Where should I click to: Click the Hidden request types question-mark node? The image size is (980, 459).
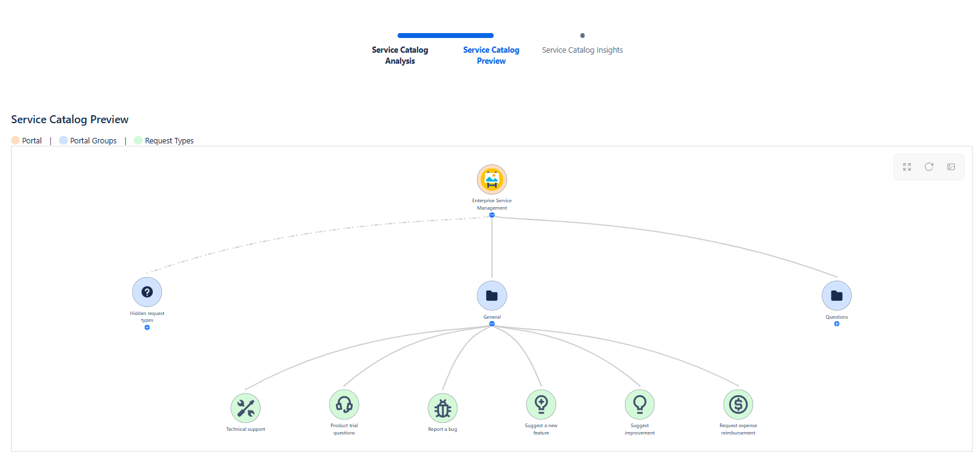(147, 292)
